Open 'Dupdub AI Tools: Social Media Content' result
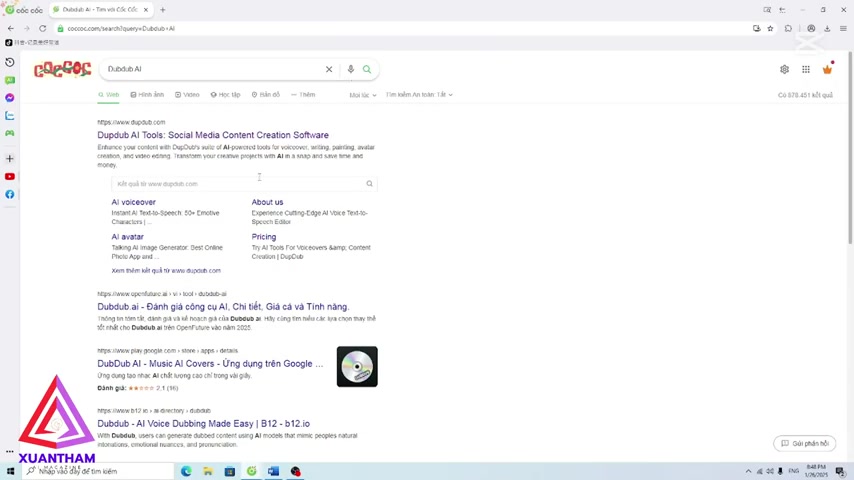 point(213,135)
